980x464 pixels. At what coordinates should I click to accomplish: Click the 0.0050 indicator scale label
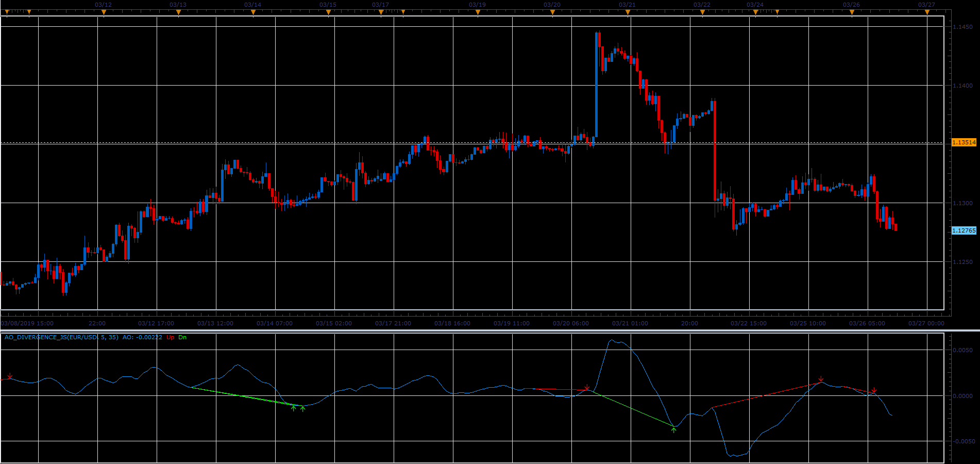[x=963, y=350]
